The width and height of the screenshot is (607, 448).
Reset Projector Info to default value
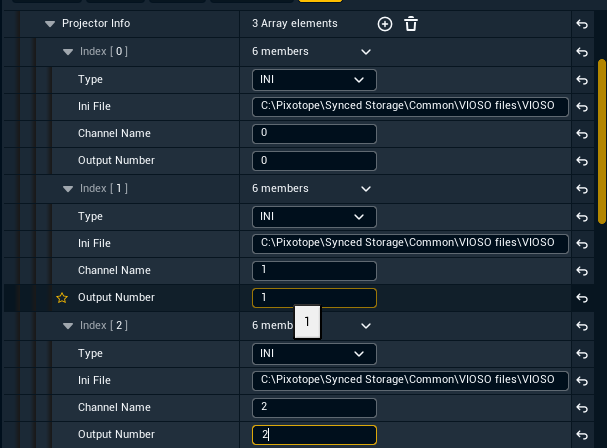[582, 24]
